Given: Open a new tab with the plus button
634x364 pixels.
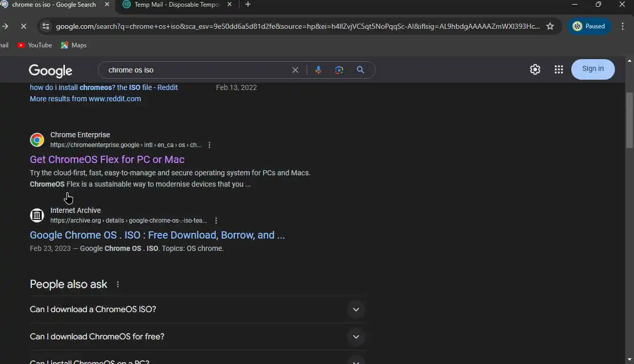Looking at the screenshot, I should 248,5.
